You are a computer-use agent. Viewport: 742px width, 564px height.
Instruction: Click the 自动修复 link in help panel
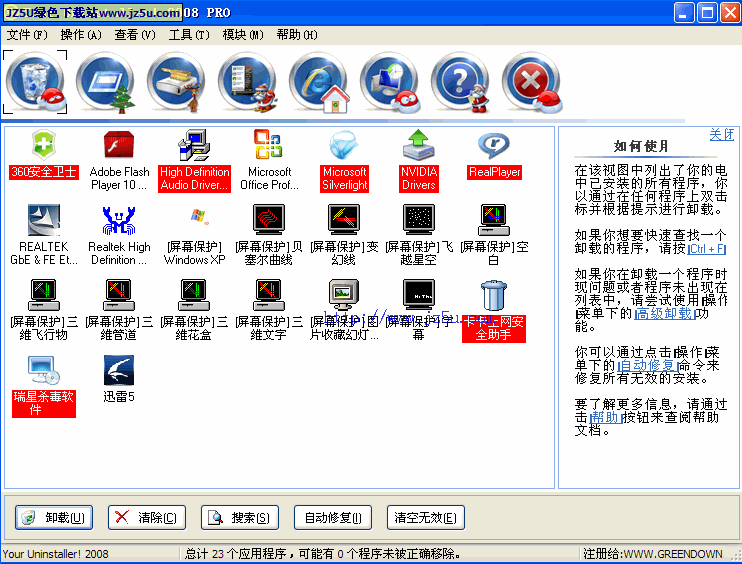click(x=648, y=365)
